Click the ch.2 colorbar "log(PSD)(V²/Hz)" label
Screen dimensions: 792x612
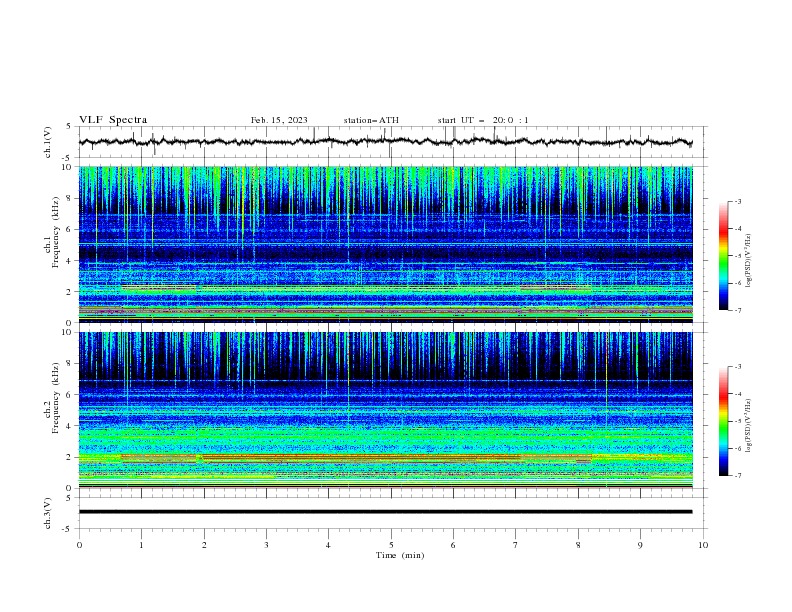click(749, 426)
